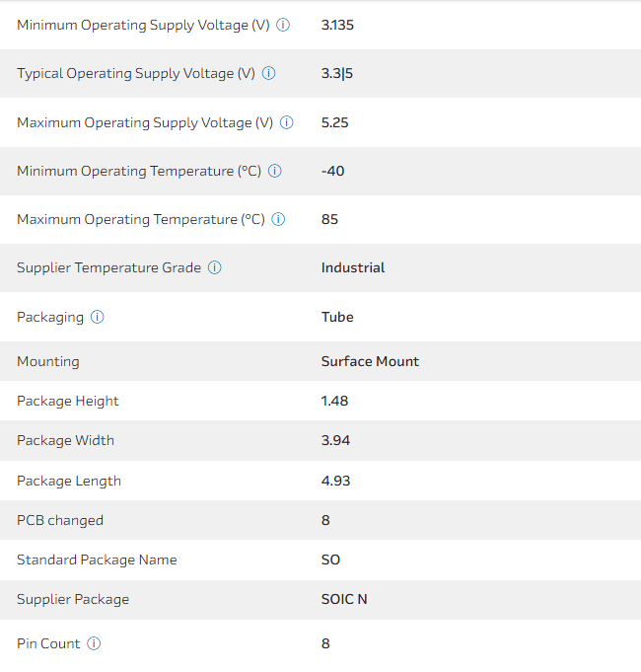Click info icon next to Typical Operating Supply Voltage
The width and height of the screenshot is (641, 672).
point(268,73)
